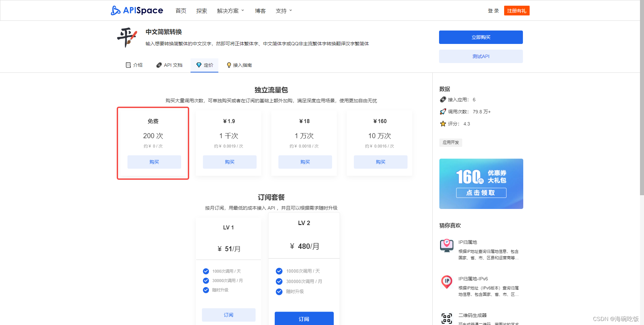Click the 注册有礼 registration link

pos(517,10)
